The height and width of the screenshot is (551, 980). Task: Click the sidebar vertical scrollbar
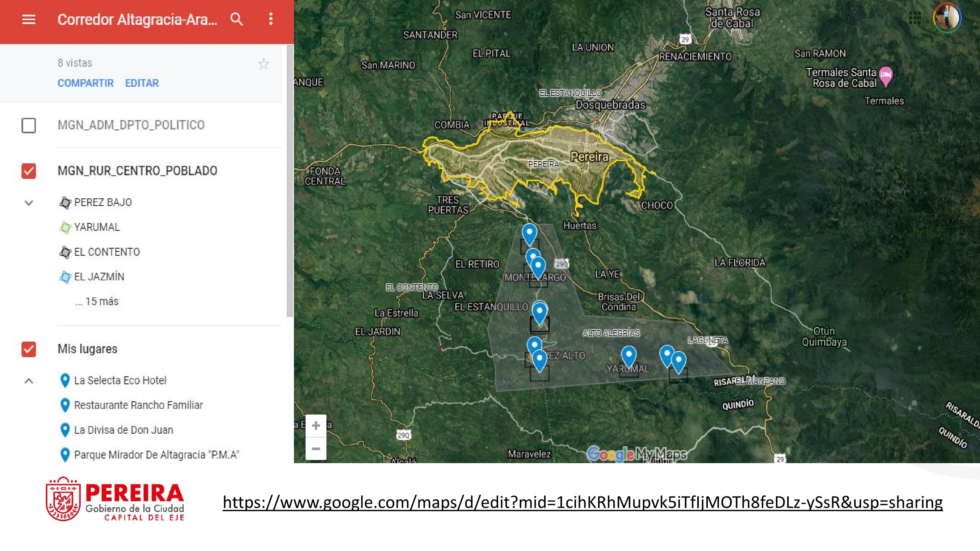pos(290,181)
